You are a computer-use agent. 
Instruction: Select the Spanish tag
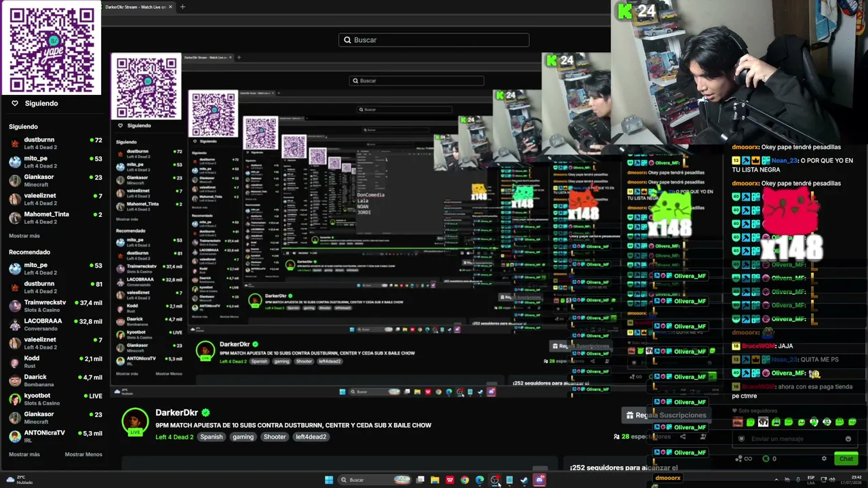tap(211, 437)
